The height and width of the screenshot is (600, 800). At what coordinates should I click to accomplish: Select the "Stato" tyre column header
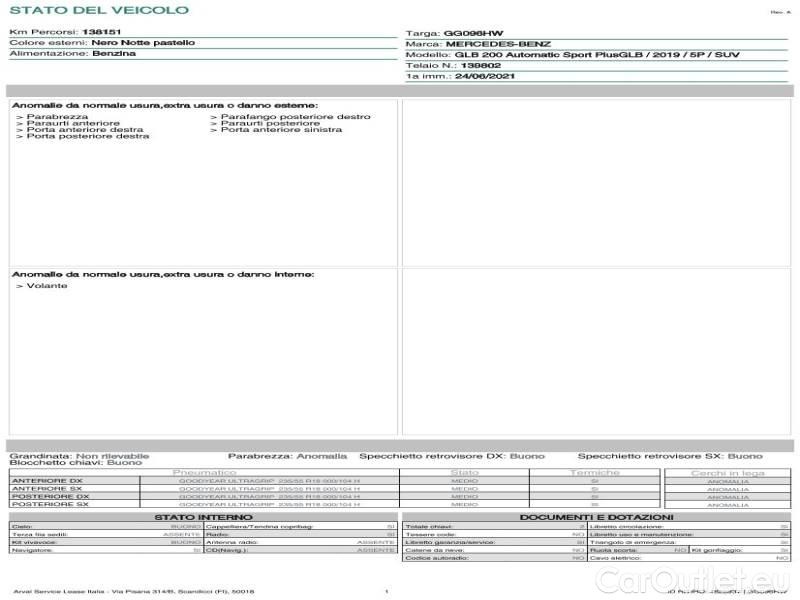coord(464,473)
